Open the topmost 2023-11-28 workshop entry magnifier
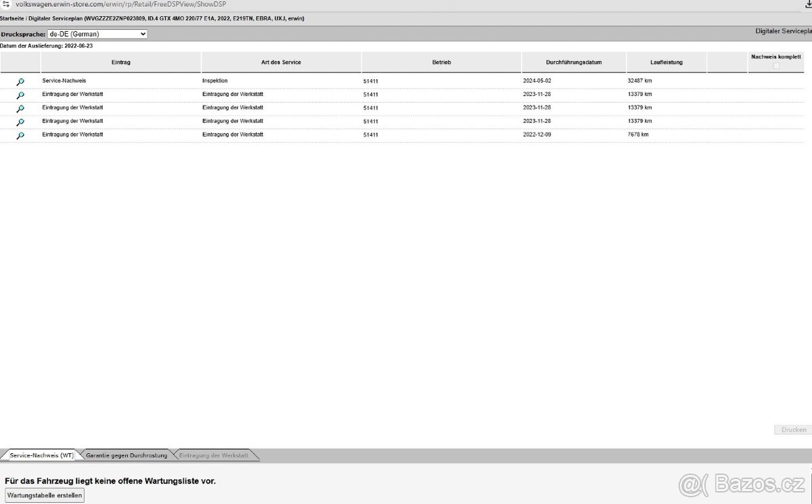 coord(20,95)
